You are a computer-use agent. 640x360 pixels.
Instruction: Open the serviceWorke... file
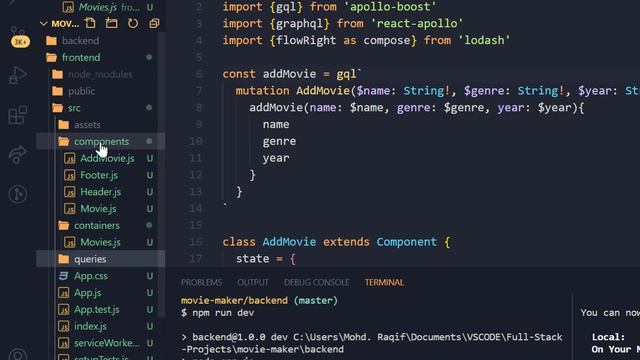click(x=107, y=343)
